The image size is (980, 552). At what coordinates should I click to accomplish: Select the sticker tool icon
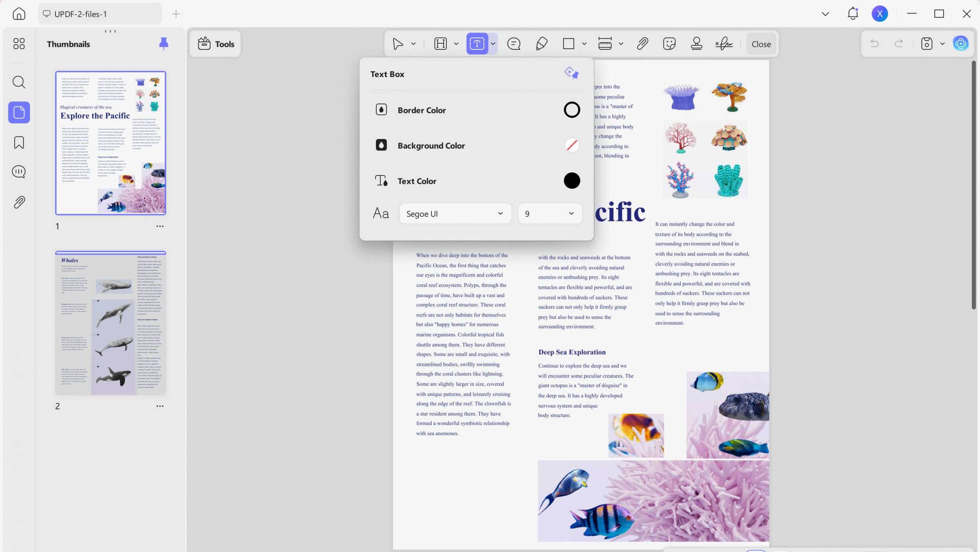[669, 44]
